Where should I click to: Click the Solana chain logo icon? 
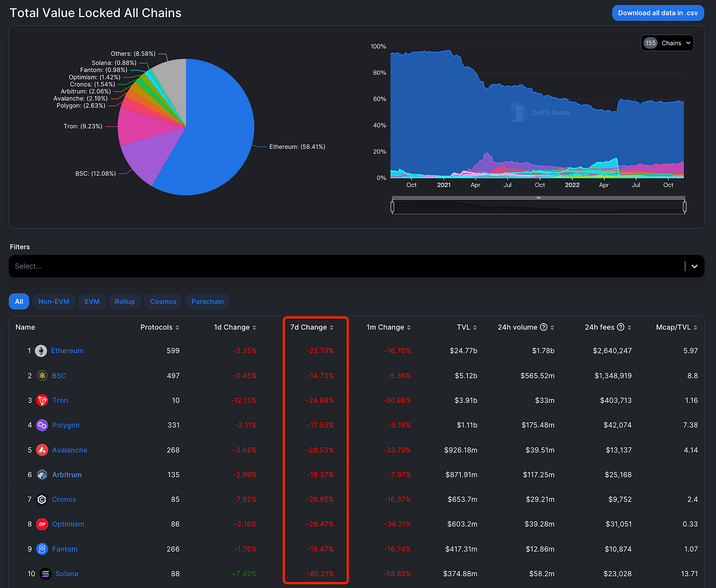pos(45,574)
